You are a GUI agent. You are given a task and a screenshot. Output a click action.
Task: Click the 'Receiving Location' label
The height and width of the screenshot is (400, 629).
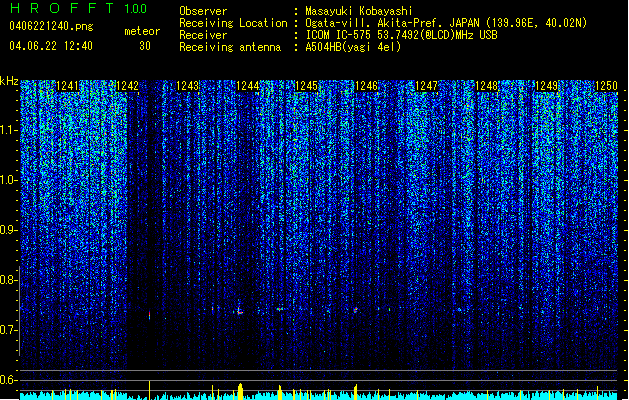click(x=233, y=23)
